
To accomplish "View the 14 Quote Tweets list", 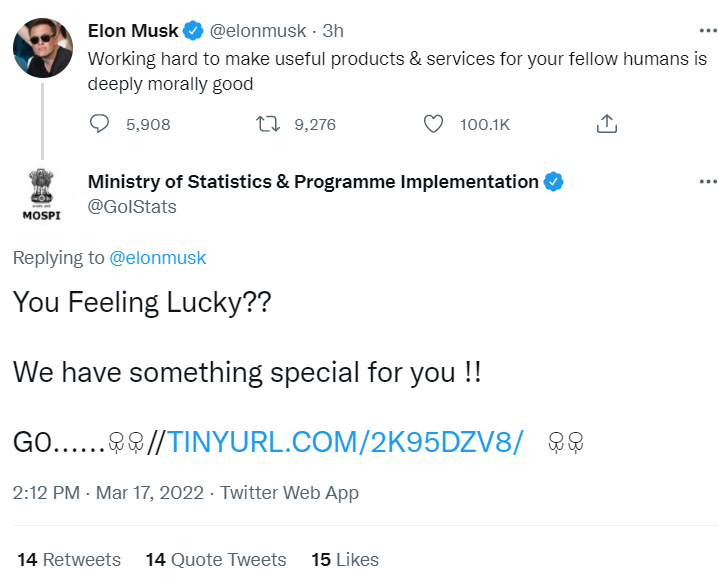I will 216,560.
